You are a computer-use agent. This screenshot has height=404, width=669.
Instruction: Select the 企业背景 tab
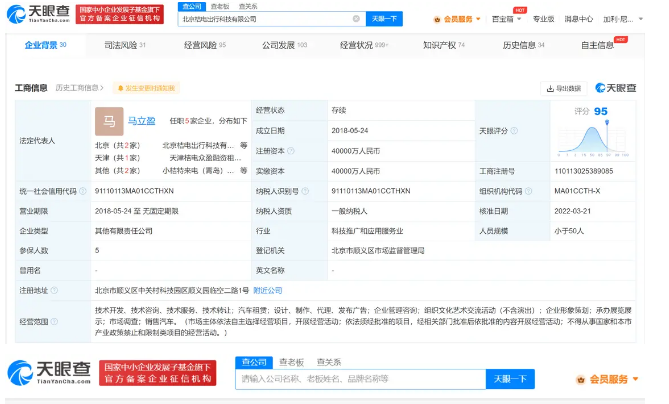pyautogui.click(x=45, y=45)
